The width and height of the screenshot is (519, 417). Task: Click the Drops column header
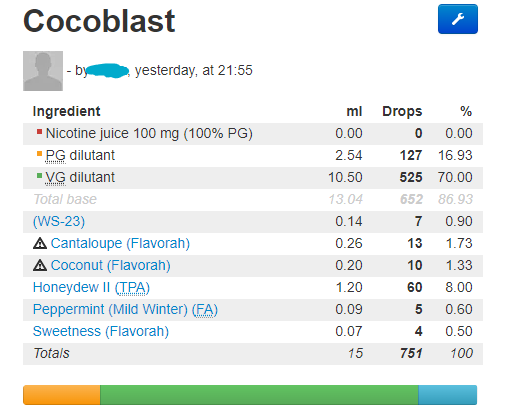402,111
